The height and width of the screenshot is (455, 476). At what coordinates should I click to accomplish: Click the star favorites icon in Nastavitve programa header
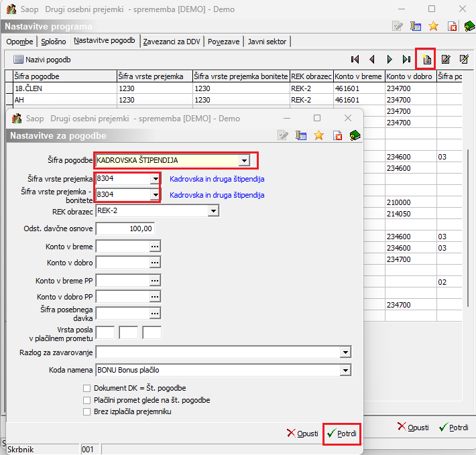click(434, 26)
